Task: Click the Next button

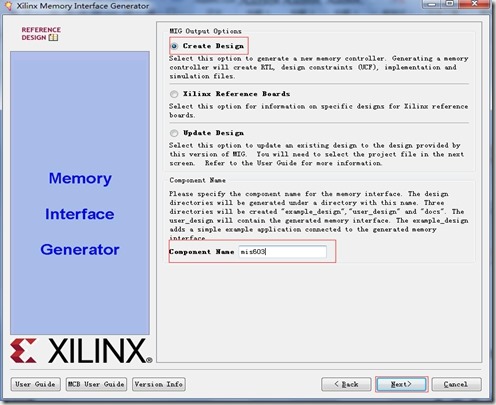Action: (x=401, y=384)
